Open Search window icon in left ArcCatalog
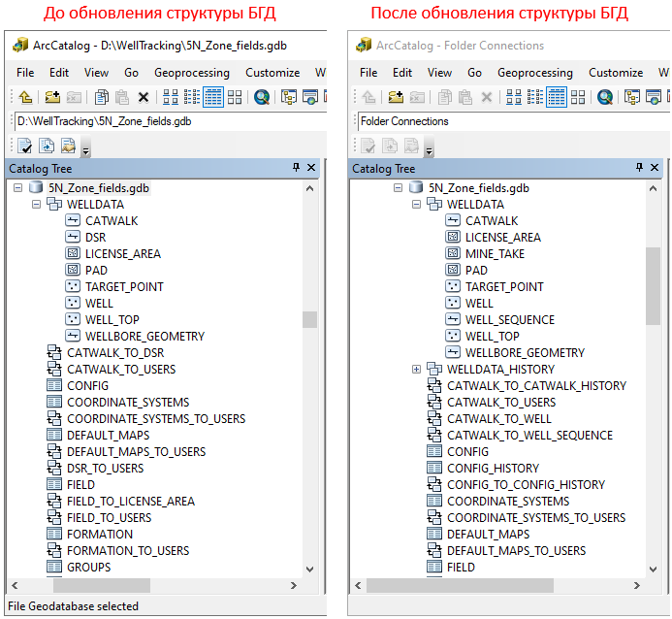Viewport: 672px width, 619px height. [x=262, y=97]
